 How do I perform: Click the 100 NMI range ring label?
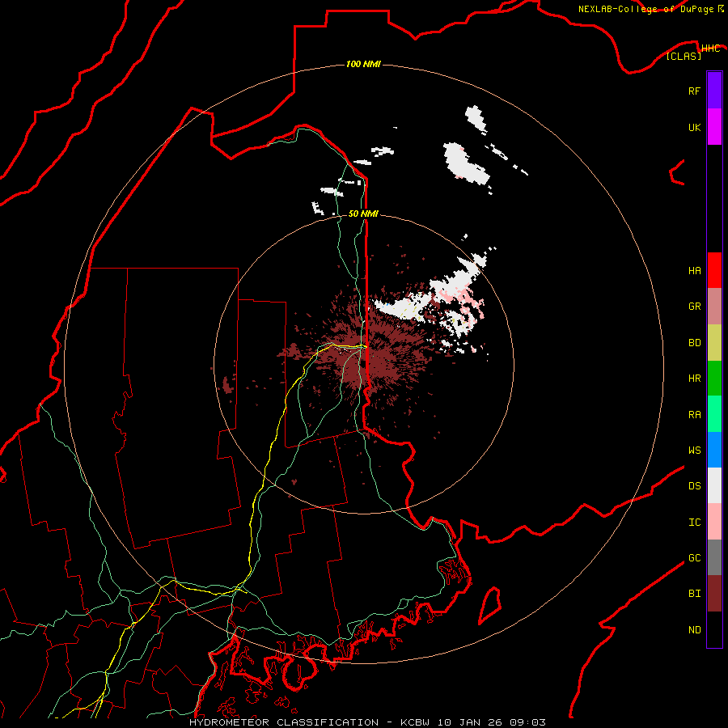point(363,64)
